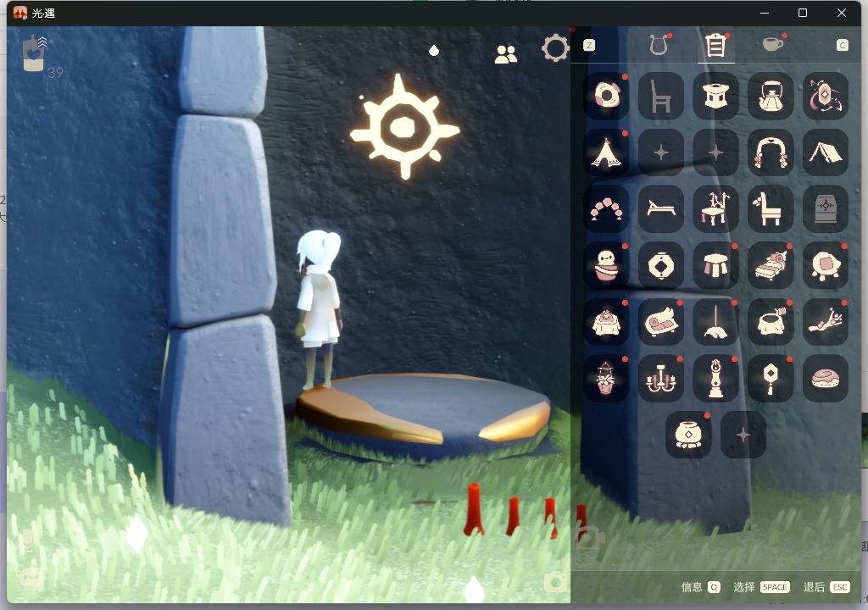Viewport: 868px width, 610px height.
Task: Select the sun lounger deck chair prop
Action: [661, 208]
